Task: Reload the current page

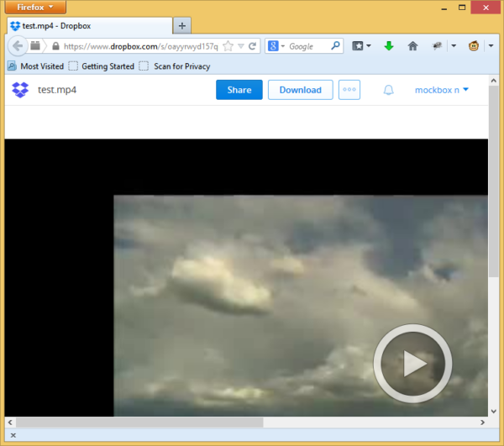Action: 252,46
